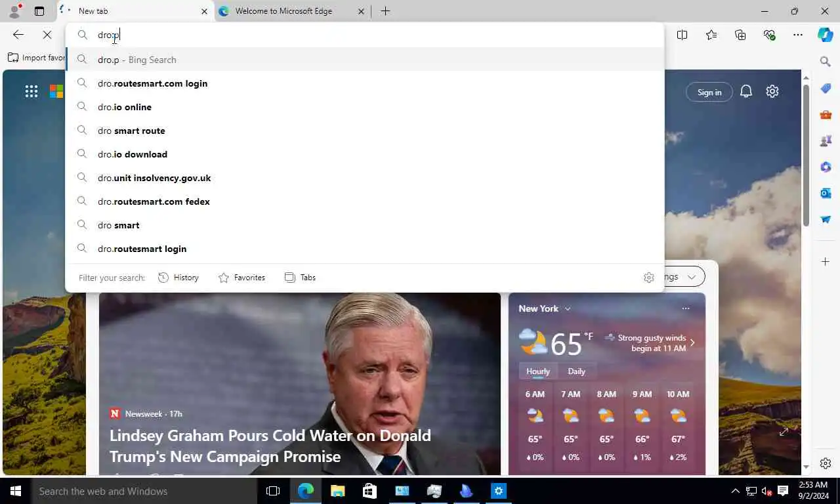Select dro.io online suggestion
Image resolution: width=840 pixels, height=504 pixels.
[365, 107]
